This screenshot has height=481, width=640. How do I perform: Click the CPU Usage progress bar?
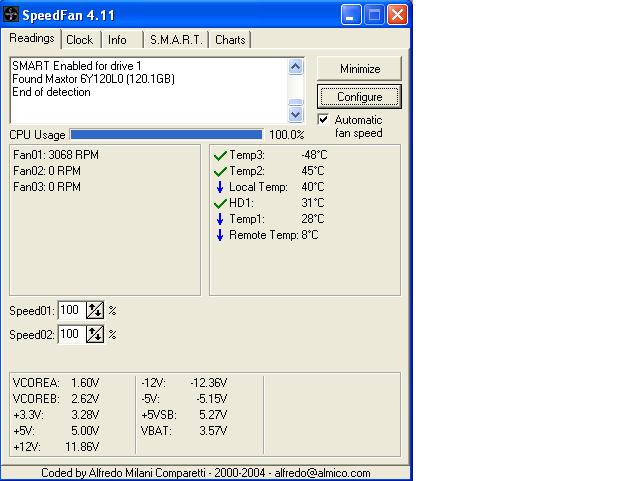pyautogui.click(x=167, y=134)
